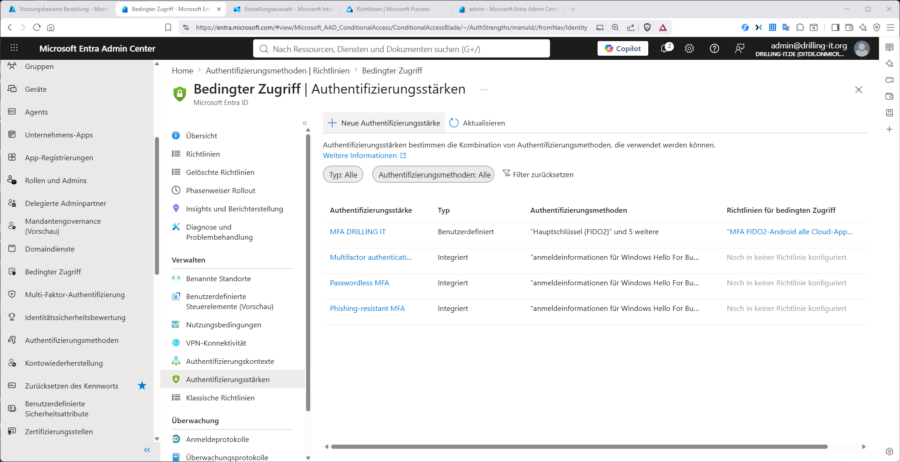Open Geräte in the left navigation
The width and height of the screenshot is (900, 462).
pyautogui.click(x=36, y=90)
